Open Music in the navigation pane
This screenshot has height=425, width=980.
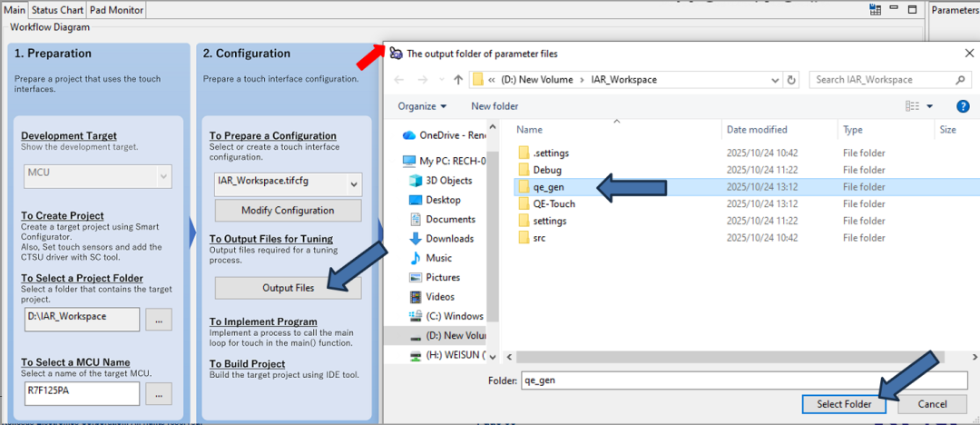[430, 258]
